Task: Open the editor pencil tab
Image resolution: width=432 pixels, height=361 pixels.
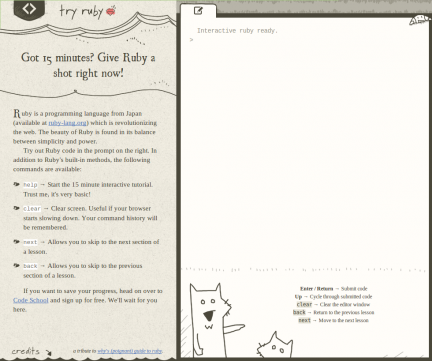Action: (198, 11)
